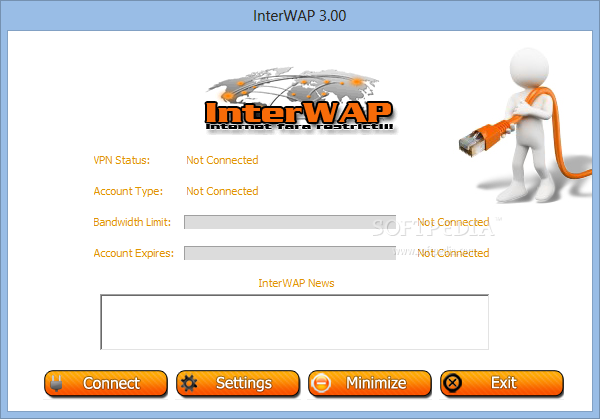This screenshot has width=600, height=419.
Task: Click the gear icon on Settings
Action: point(189,383)
